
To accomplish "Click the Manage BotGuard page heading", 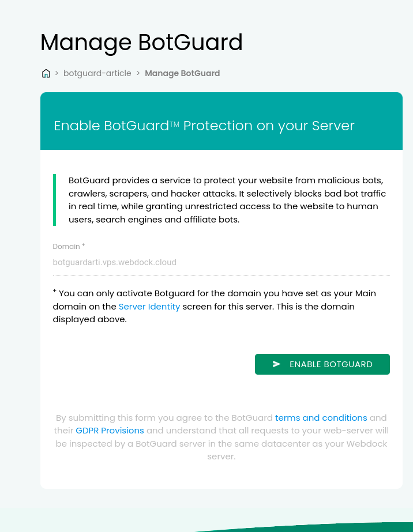I will tap(141, 43).
